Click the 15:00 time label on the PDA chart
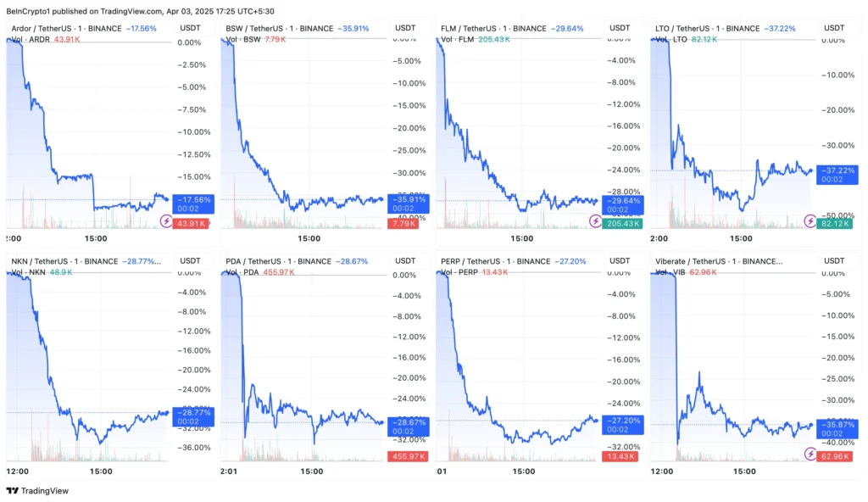Image resolution: width=868 pixels, height=502 pixels. pyautogui.click(x=311, y=471)
